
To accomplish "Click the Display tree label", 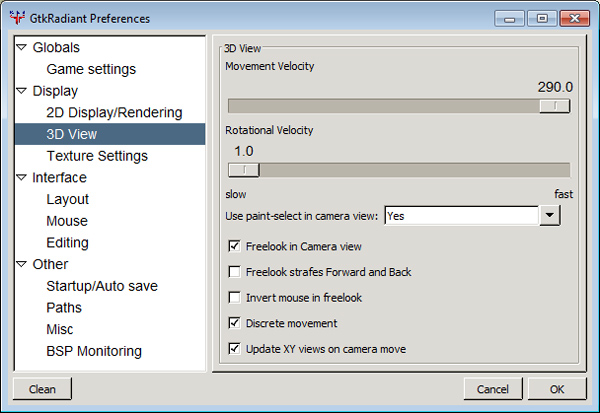I will tap(55, 91).
